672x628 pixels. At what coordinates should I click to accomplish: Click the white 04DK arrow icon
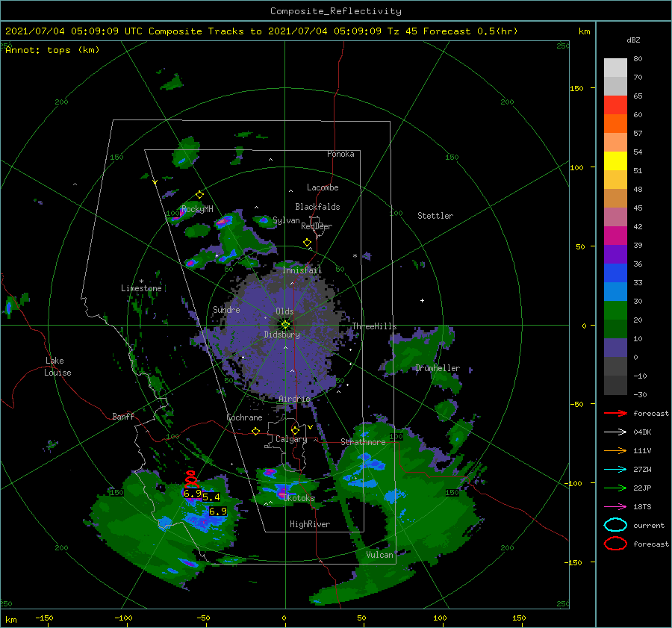615,432
